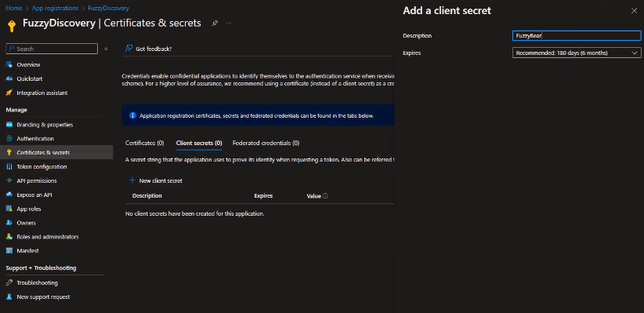
Task: Open Troubleshooting wrench icon
Action: [x=9, y=282]
